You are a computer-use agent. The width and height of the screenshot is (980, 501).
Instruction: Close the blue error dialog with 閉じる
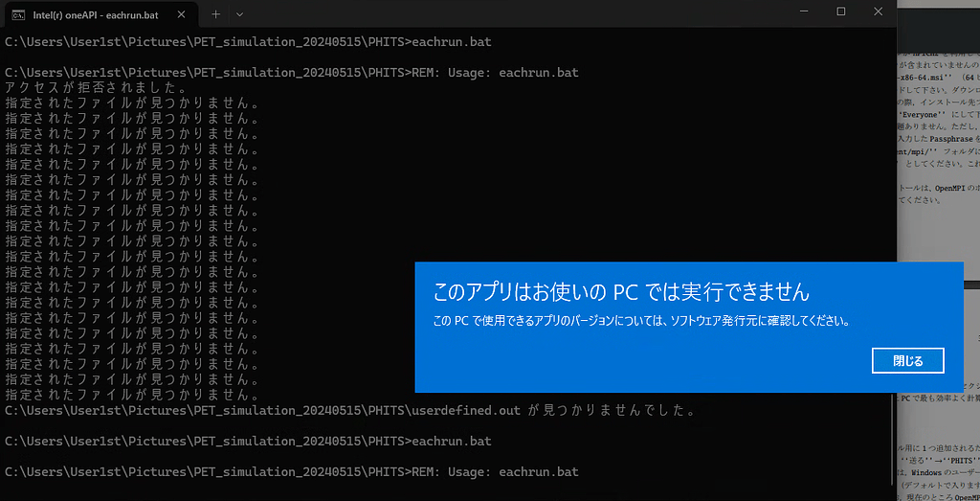point(907,361)
